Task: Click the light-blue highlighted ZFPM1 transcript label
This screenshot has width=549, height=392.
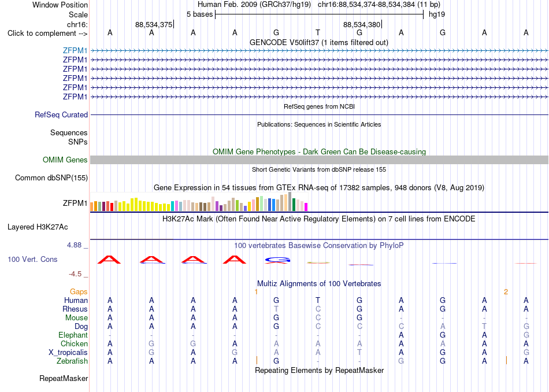Action: point(75,50)
